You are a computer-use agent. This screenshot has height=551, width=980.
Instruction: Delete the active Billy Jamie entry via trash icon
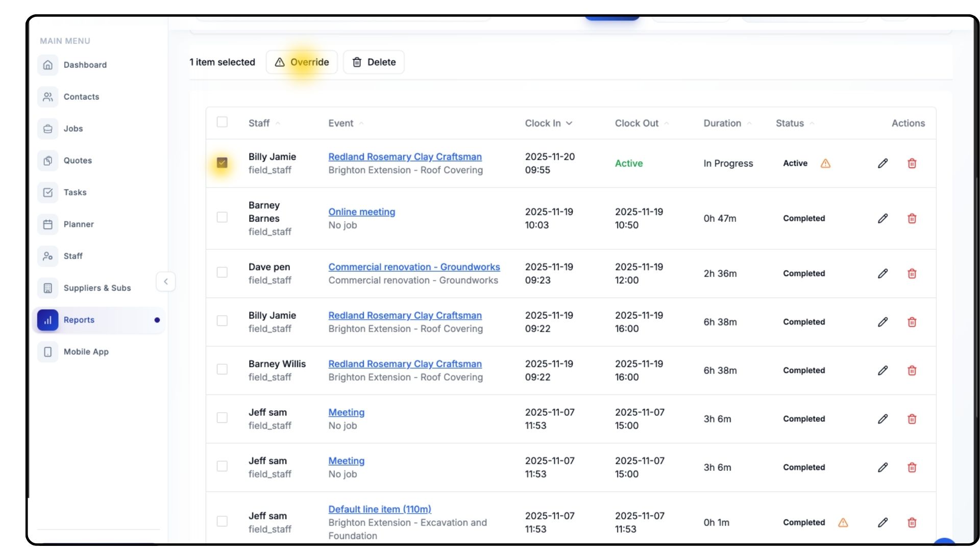click(x=912, y=163)
